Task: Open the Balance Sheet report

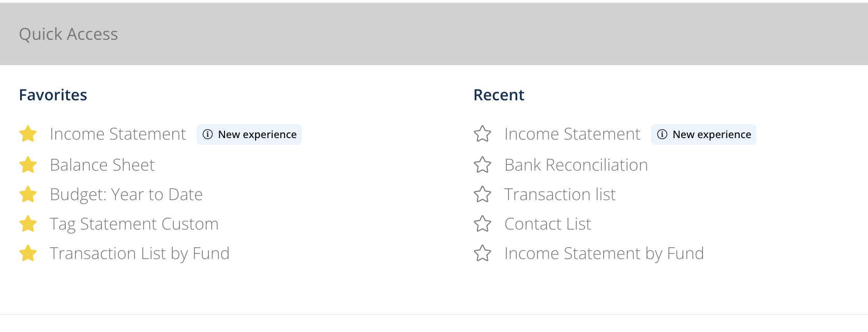Action: point(102,165)
